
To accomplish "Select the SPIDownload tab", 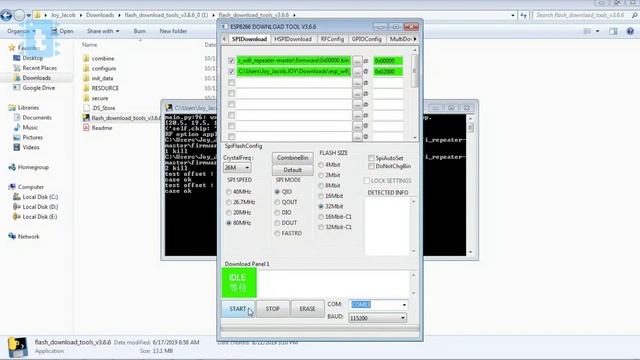I will 249,39.
